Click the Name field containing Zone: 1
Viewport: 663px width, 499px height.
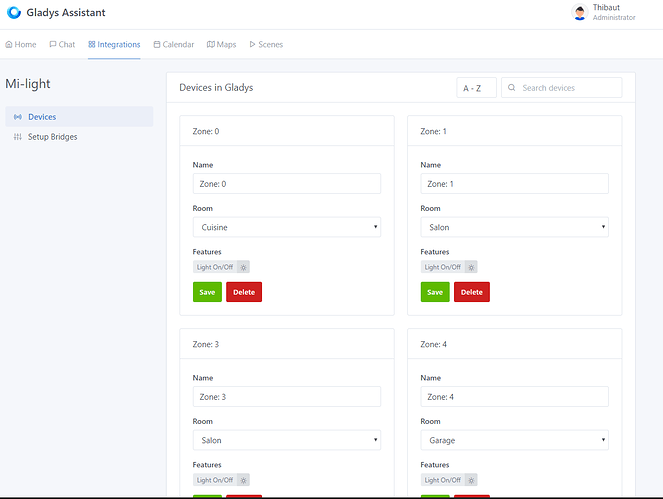point(515,184)
